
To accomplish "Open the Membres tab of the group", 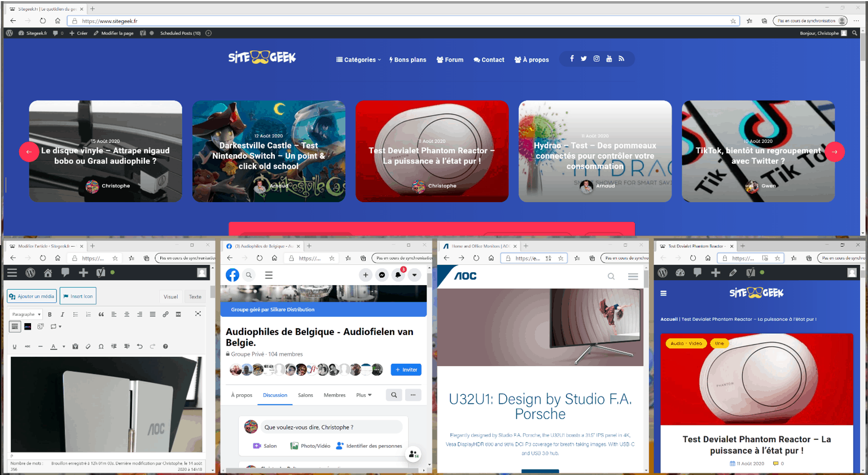I will point(335,395).
